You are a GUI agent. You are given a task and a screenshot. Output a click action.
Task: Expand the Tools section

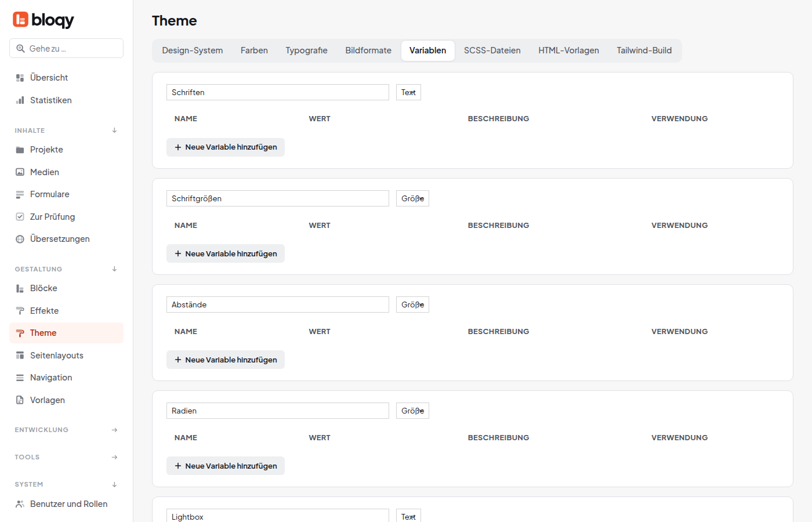click(114, 457)
